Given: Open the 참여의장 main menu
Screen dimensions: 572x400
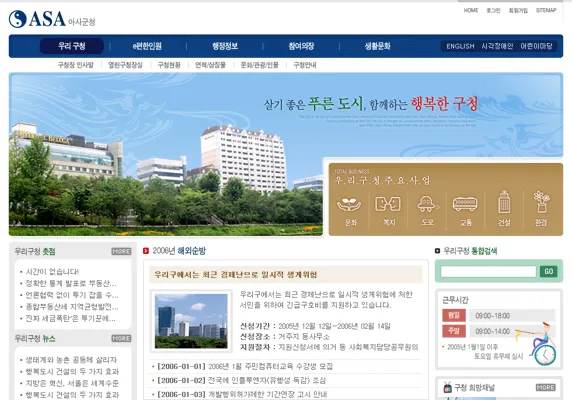Looking at the screenshot, I should 301,46.
